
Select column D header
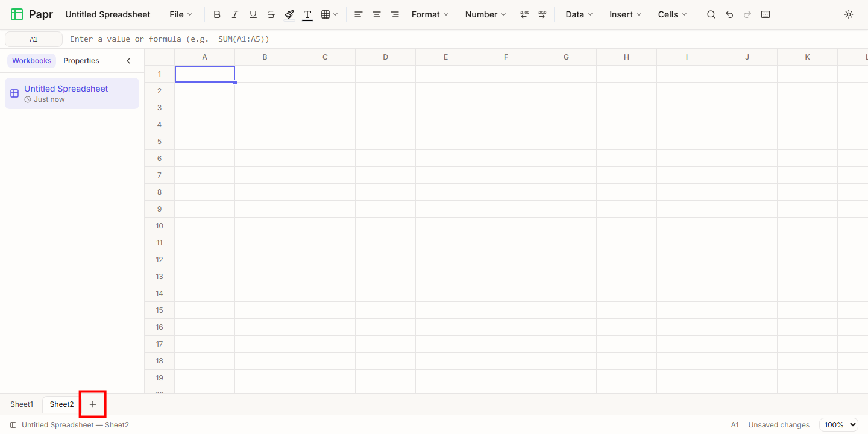[386, 57]
